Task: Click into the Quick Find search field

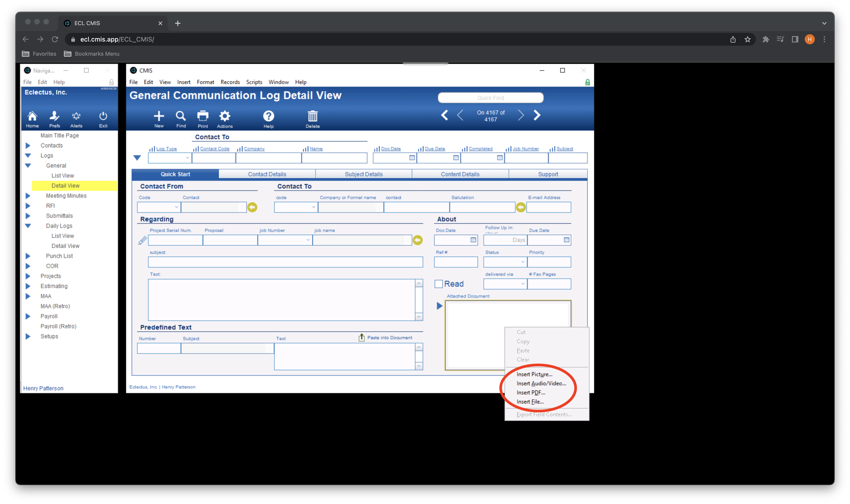Action: tap(490, 98)
